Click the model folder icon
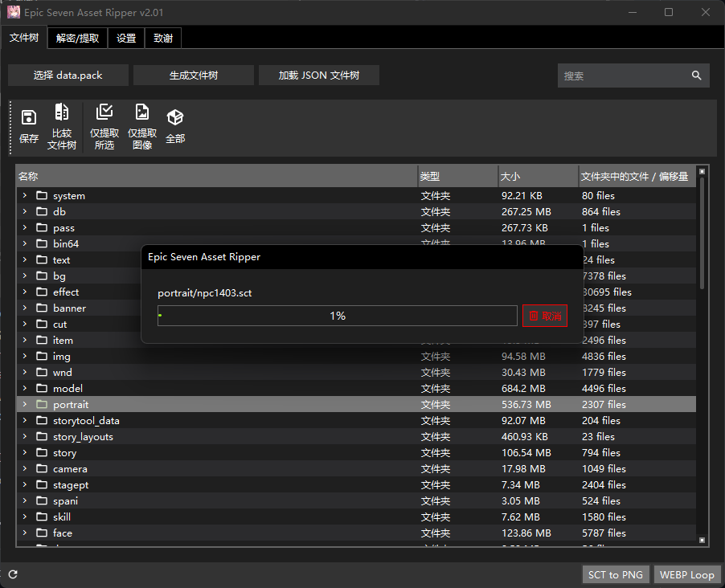Viewport: 725px width, 588px height. point(42,388)
